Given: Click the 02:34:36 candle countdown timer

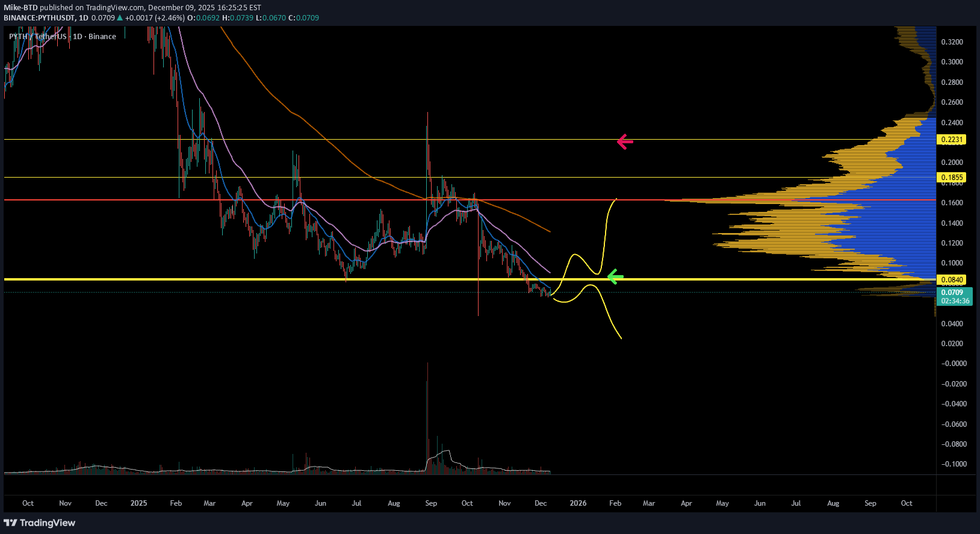Looking at the screenshot, I should [x=955, y=301].
